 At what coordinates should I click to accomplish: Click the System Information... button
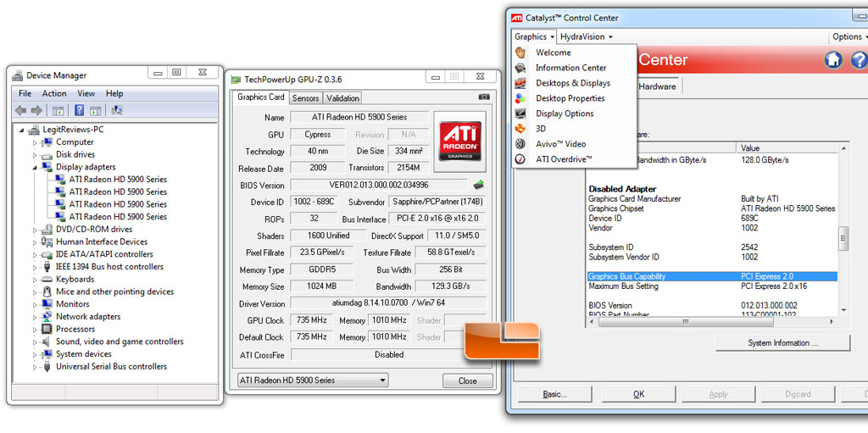(x=782, y=342)
